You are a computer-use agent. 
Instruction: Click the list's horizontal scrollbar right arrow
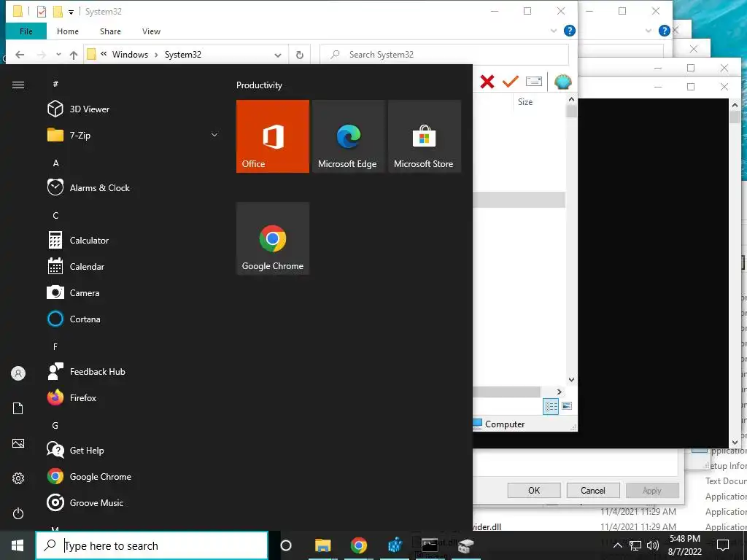tap(560, 392)
